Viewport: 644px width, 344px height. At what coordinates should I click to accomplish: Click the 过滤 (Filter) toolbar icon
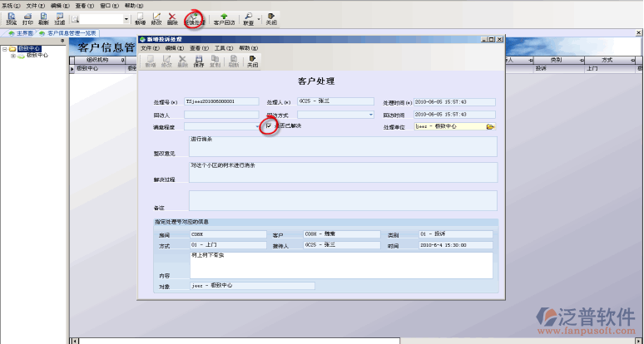(x=59, y=18)
